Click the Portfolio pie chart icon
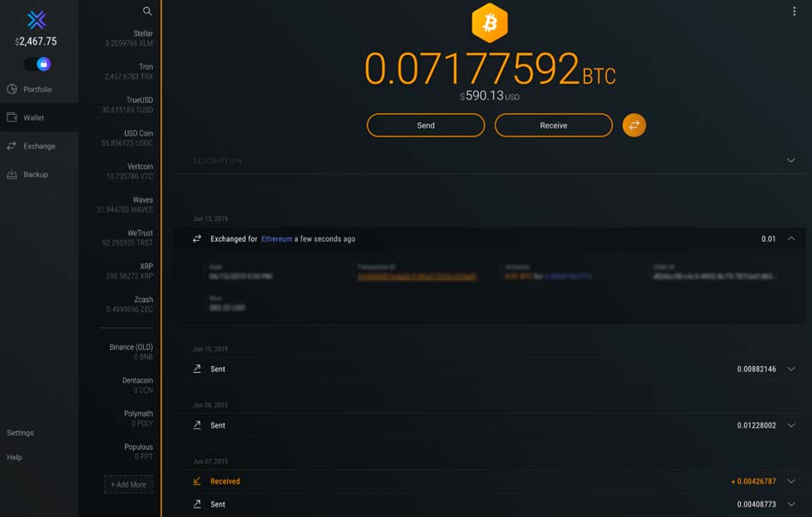 pos(12,89)
